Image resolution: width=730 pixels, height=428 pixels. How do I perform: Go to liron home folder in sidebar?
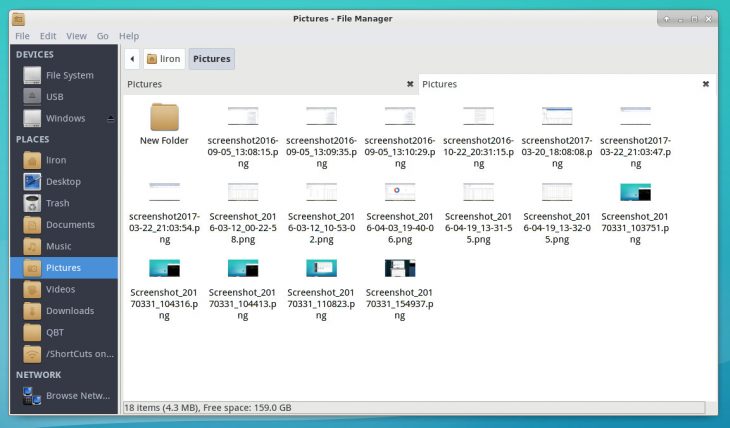coord(64,160)
